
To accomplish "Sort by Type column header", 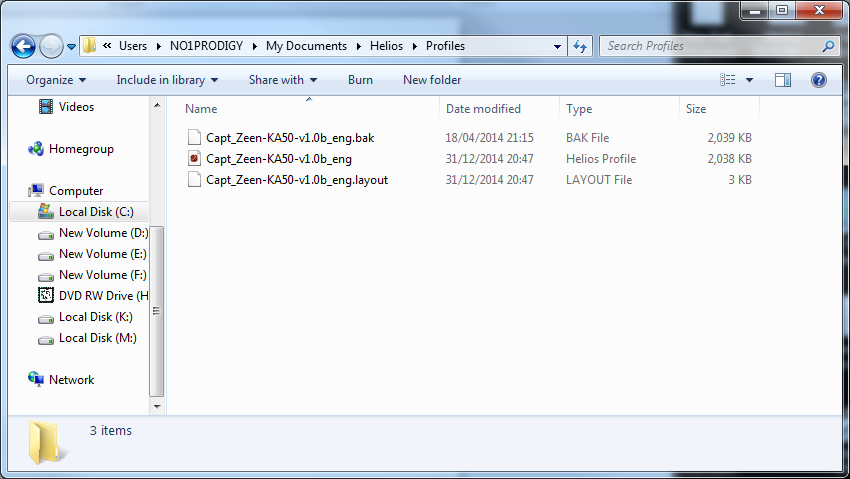I will click(x=579, y=109).
